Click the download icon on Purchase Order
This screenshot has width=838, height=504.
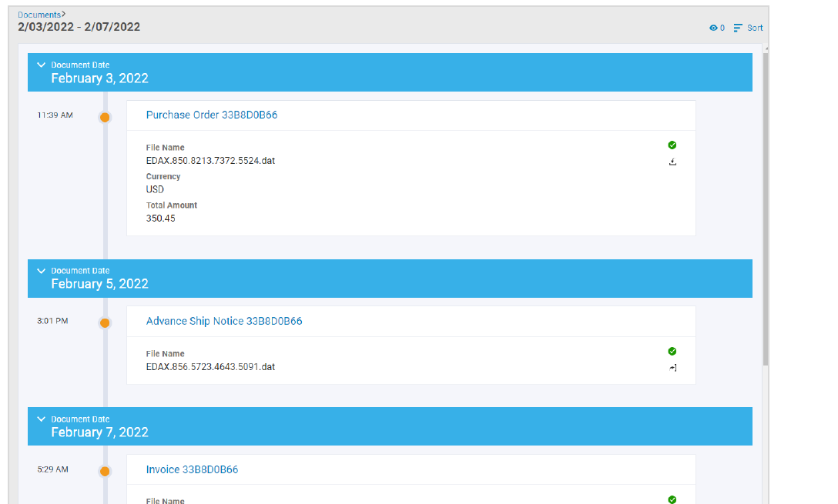(672, 162)
